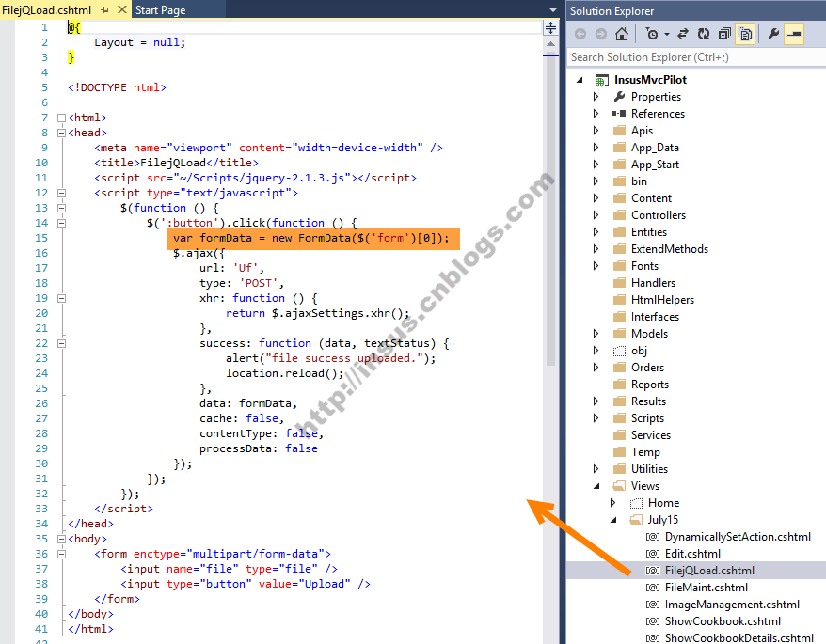Click the bin folder icon

tap(619, 181)
